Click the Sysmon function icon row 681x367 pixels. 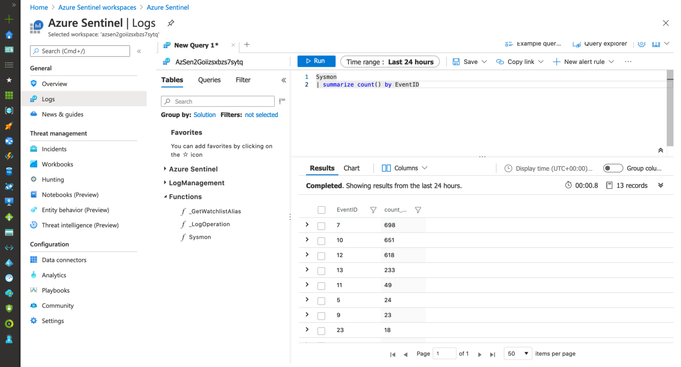tap(196, 237)
